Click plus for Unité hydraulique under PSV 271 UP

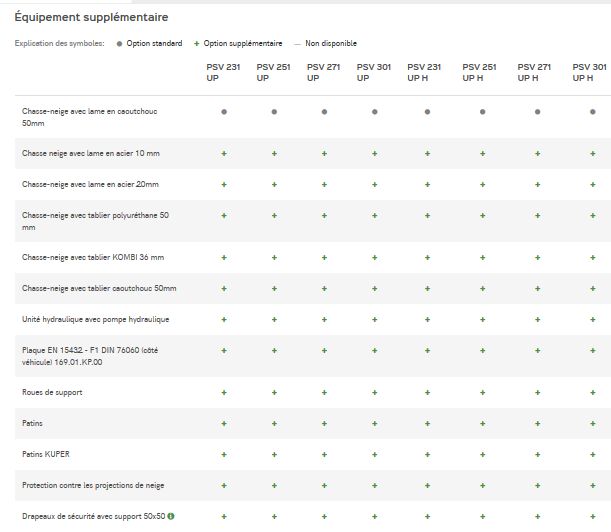point(324,320)
